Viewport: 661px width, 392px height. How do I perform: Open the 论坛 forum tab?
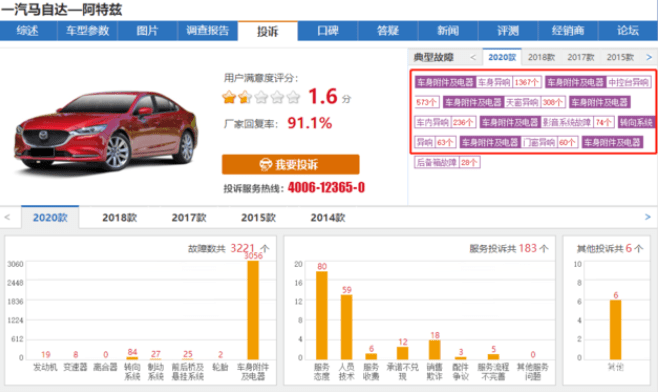(628, 31)
